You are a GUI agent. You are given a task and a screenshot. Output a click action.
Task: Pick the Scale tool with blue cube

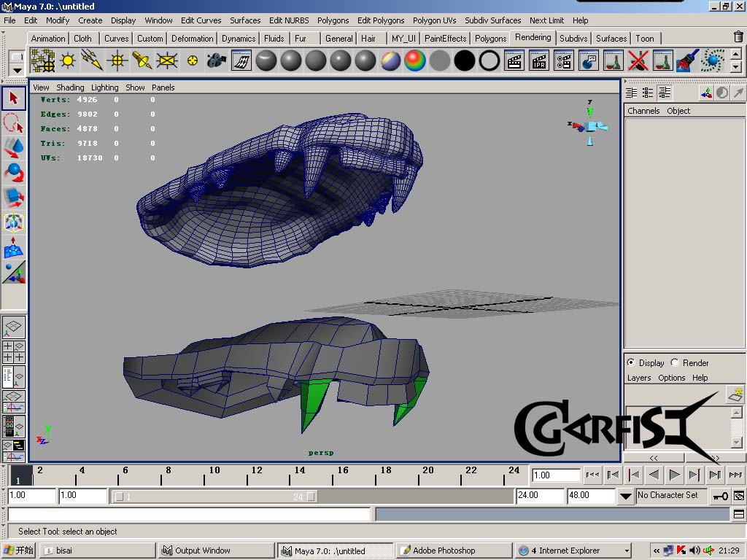14,197
